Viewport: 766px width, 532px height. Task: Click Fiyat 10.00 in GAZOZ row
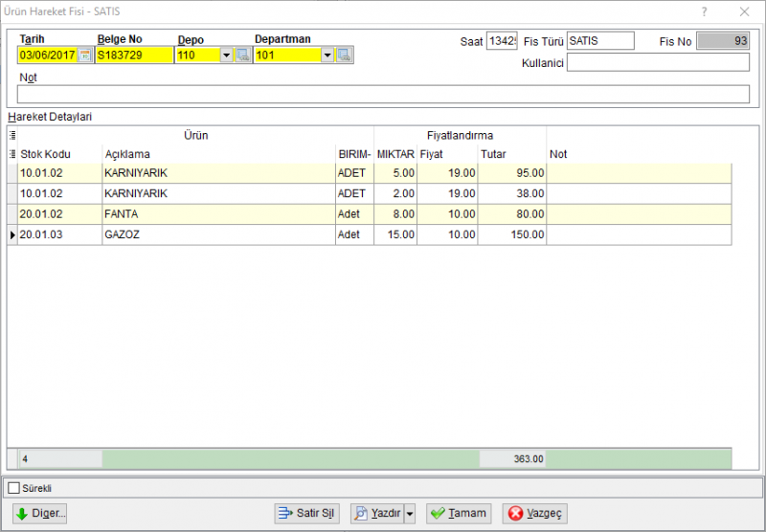coord(447,234)
